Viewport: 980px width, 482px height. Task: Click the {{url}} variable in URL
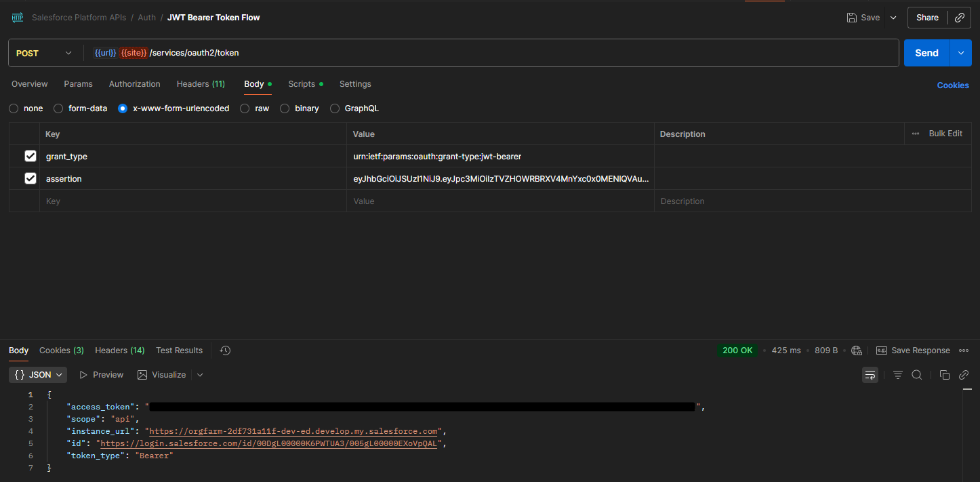click(106, 53)
